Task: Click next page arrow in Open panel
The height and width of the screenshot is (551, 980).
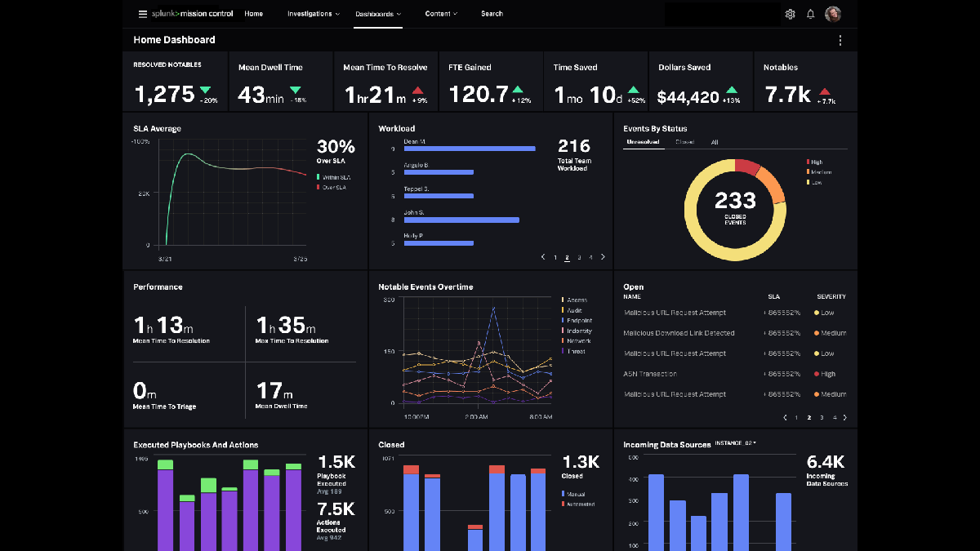Action: pyautogui.click(x=845, y=417)
